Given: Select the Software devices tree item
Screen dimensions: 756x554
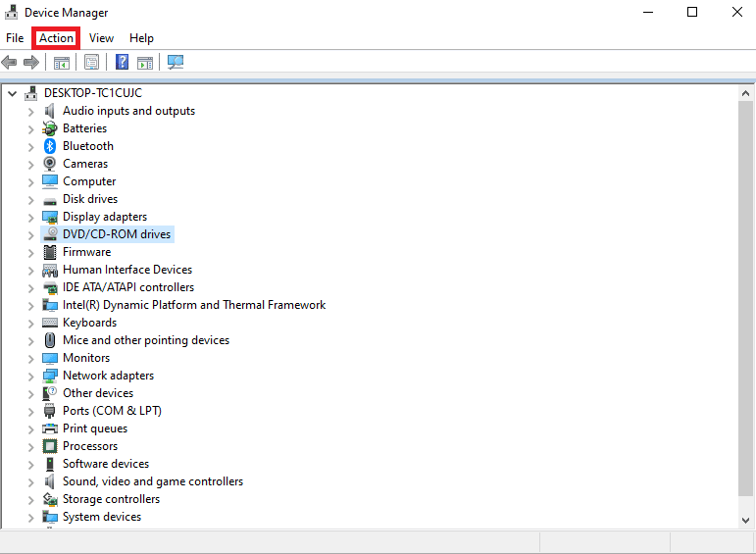Looking at the screenshot, I should coord(106,464).
